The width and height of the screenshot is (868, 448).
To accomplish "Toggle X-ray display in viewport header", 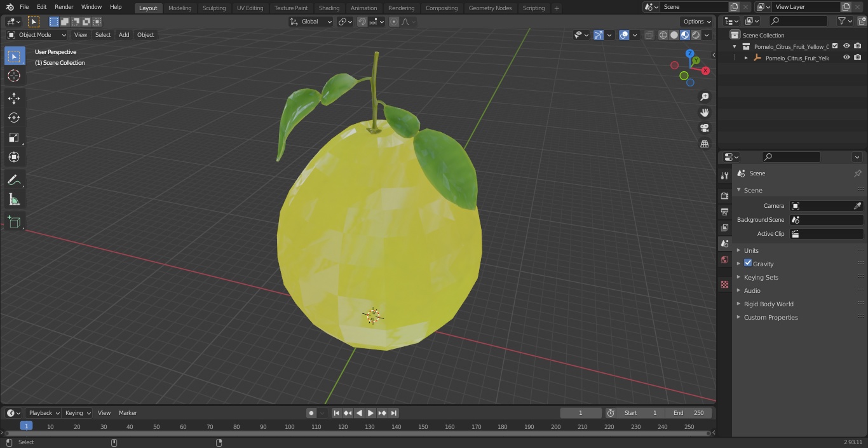I will point(649,35).
